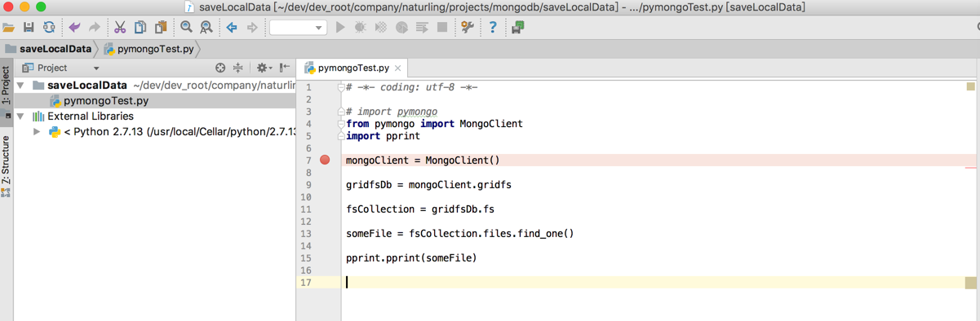Click the 'pprint.pprint(someFile)' line
The image size is (980, 321).
click(410, 258)
